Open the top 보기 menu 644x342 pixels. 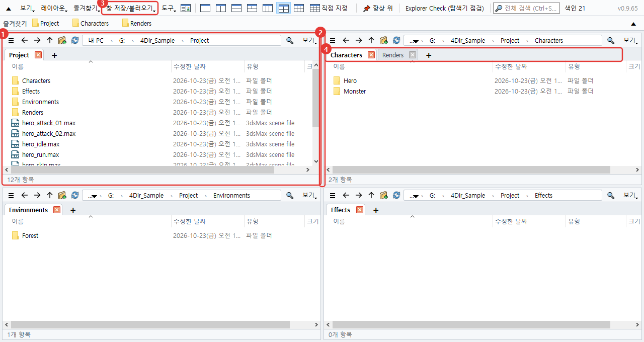[27, 8]
